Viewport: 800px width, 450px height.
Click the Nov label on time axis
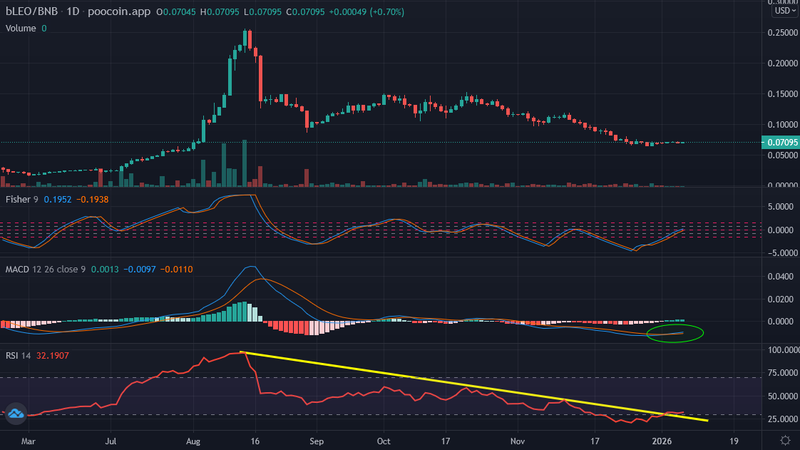point(517,439)
